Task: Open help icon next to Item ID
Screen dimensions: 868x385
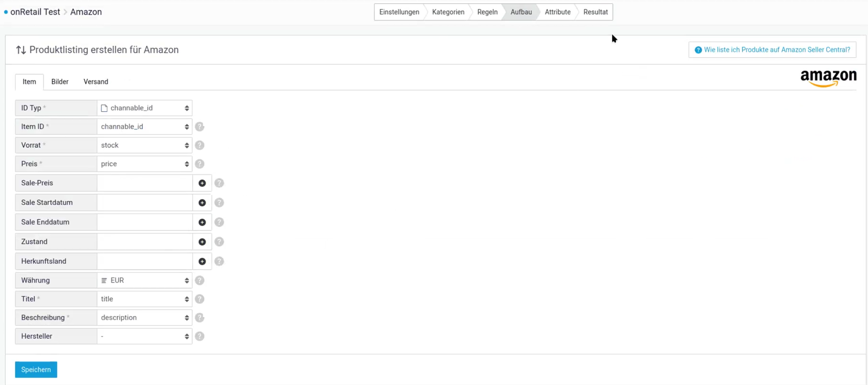Action: tap(200, 127)
